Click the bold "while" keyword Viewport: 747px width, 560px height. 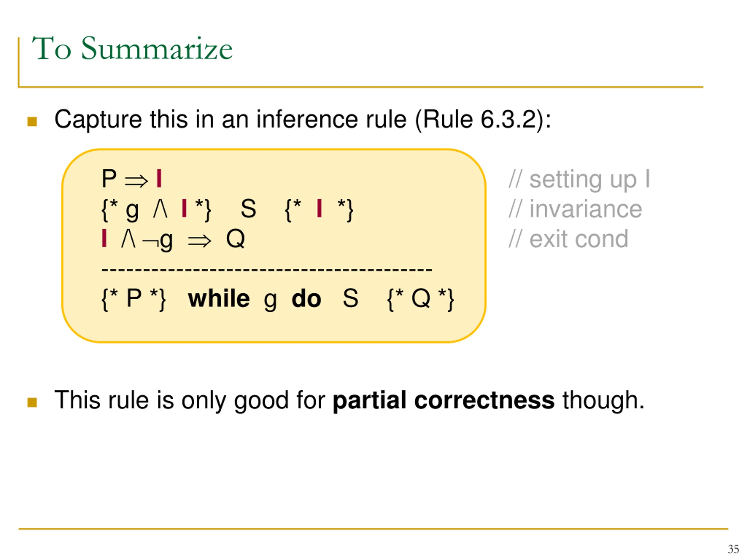pos(219,299)
